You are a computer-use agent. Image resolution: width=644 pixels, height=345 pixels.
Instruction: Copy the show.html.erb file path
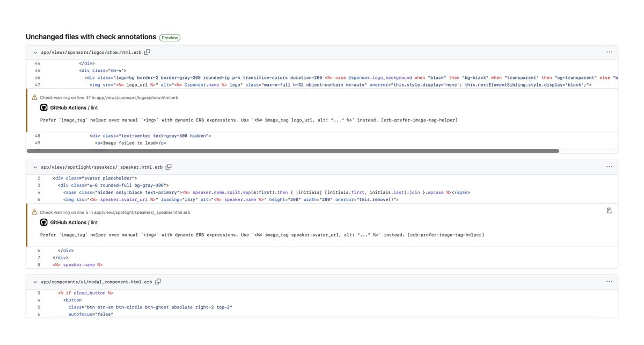coord(147,52)
